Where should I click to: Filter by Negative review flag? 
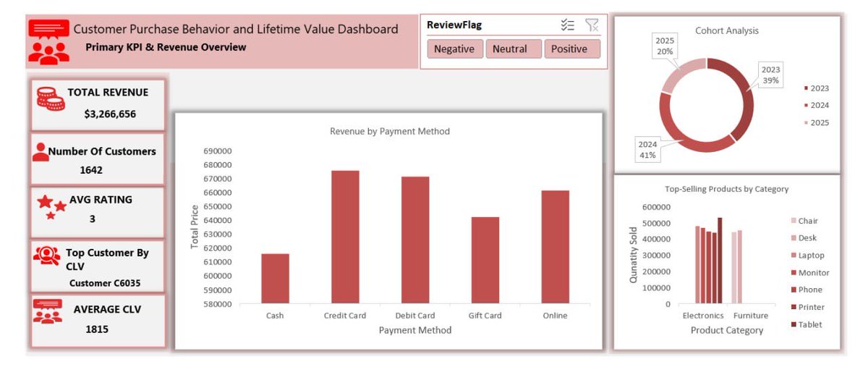pyautogui.click(x=454, y=49)
